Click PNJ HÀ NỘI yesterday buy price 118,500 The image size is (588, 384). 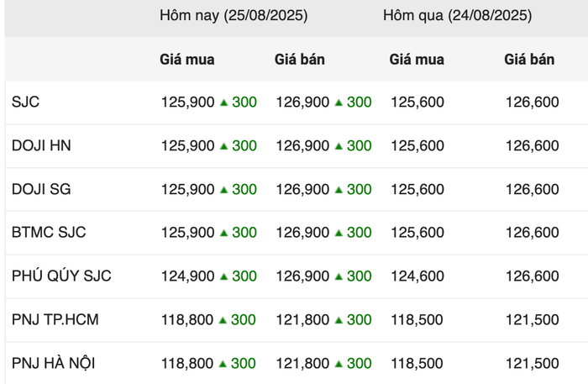tap(417, 363)
